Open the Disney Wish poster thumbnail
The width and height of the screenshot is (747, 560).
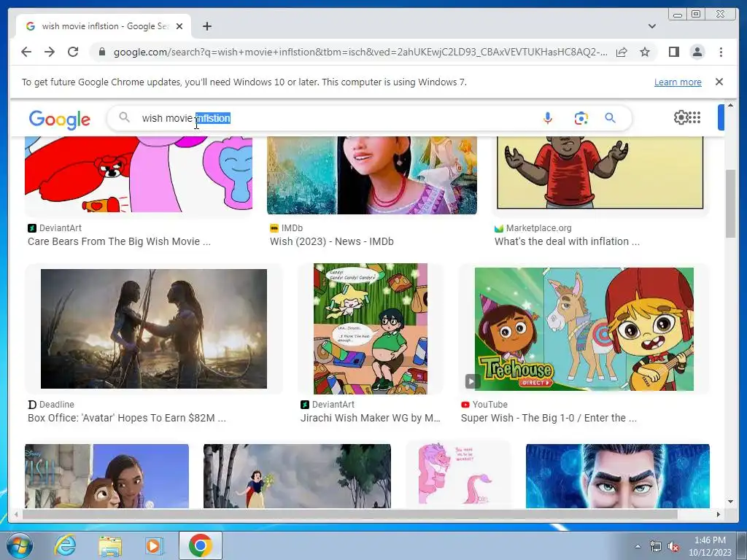tap(107, 476)
